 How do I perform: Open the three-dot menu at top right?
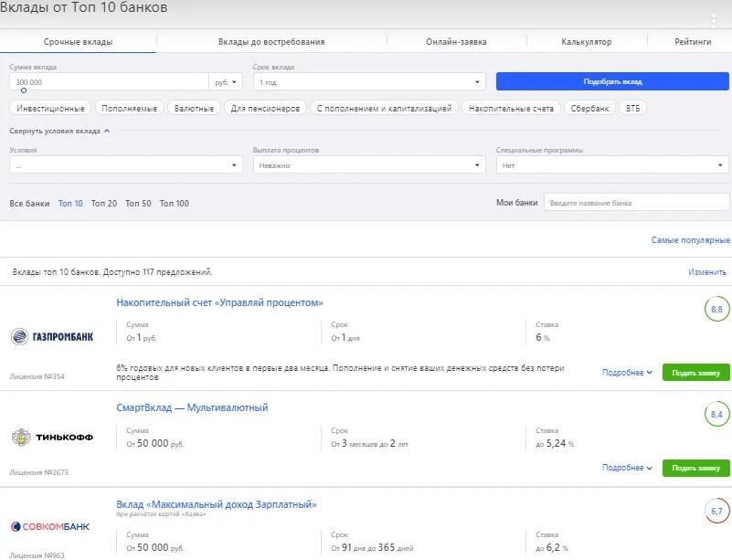pos(714,20)
